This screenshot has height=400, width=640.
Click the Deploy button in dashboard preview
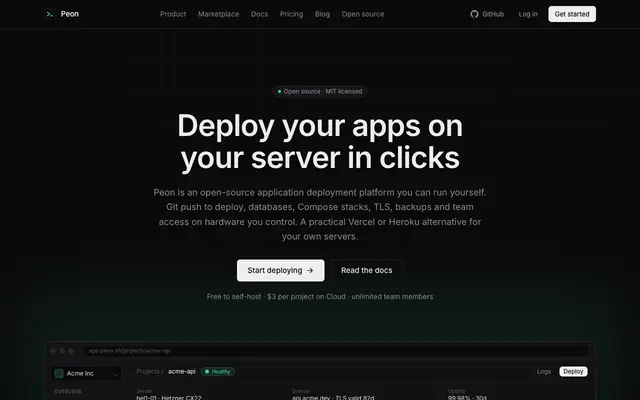[573, 371]
